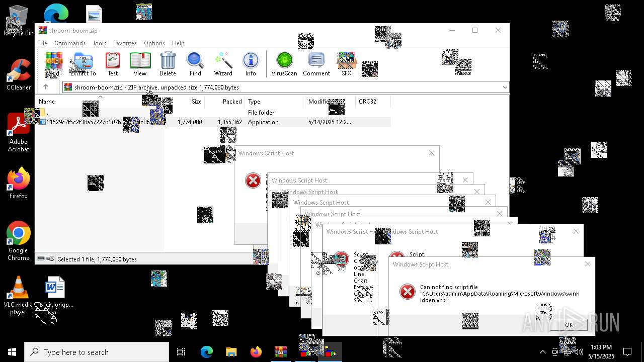
Task: Open the Word document on desktop
Action: (55, 293)
